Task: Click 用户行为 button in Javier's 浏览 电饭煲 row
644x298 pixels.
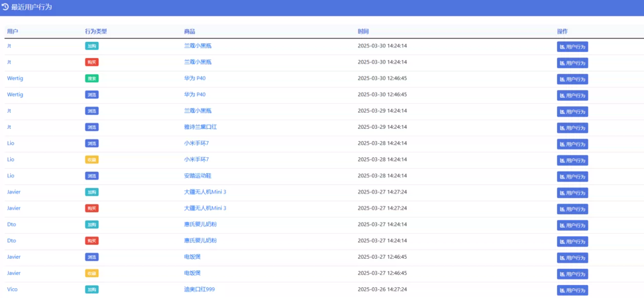Action: (x=572, y=258)
